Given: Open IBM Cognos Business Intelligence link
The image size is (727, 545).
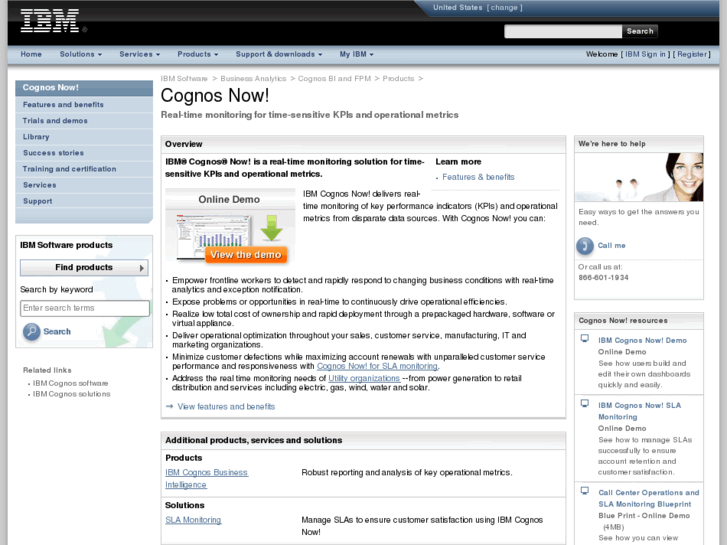Looking at the screenshot, I should click(206, 478).
